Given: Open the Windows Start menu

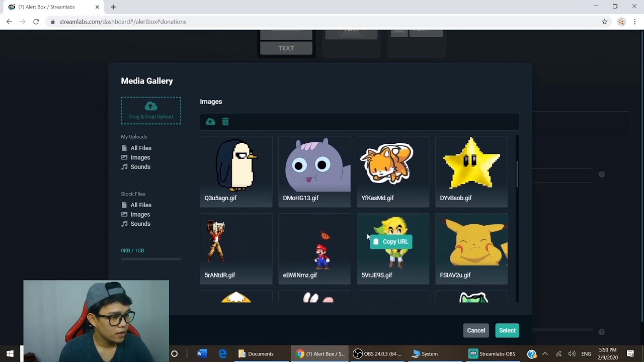Looking at the screenshot, I should [10, 354].
